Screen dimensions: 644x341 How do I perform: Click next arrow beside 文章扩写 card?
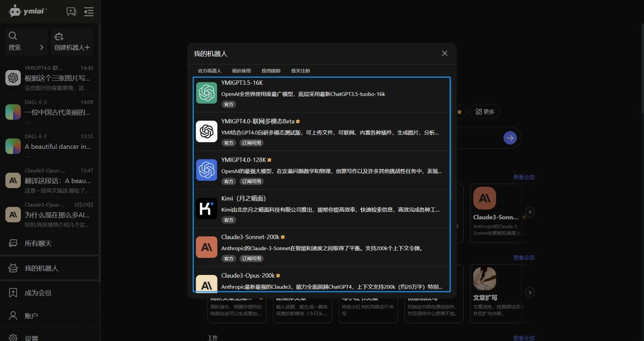tap(530, 292)
